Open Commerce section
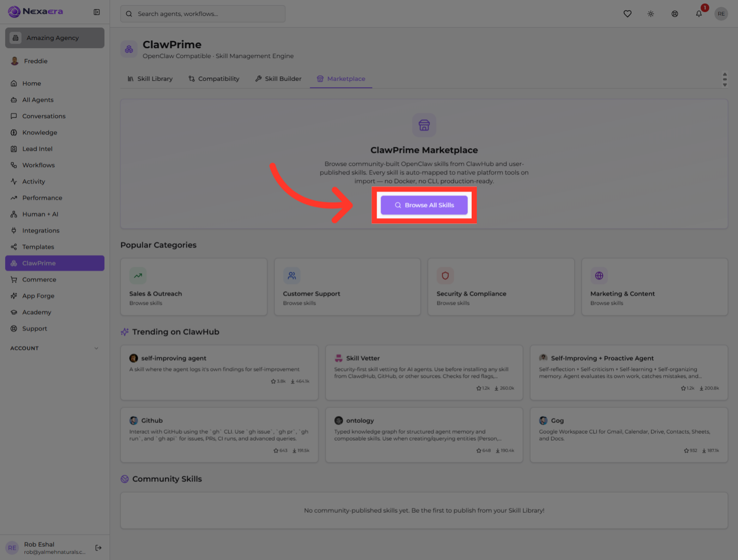 (x=55, y=280)
